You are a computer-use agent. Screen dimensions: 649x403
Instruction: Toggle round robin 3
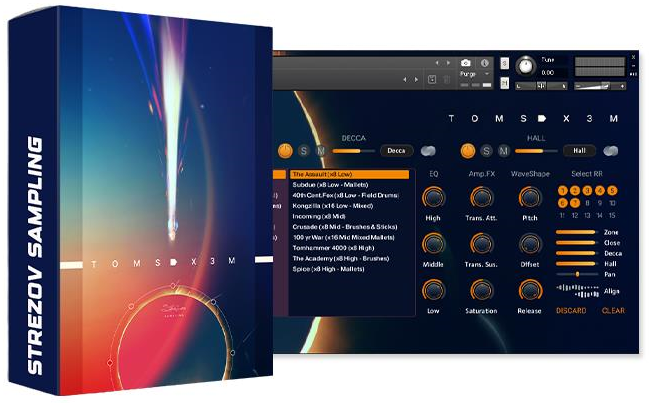[x=587, y=190]
